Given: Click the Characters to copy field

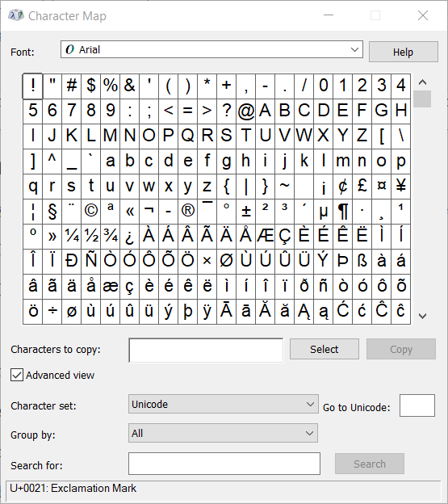Looking at the screenshot, I should (x=206, y=350).
